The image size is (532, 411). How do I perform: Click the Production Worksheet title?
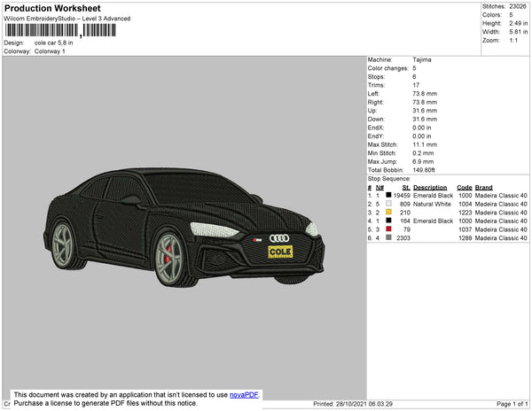pyautogui.click(x=53, y=8)
